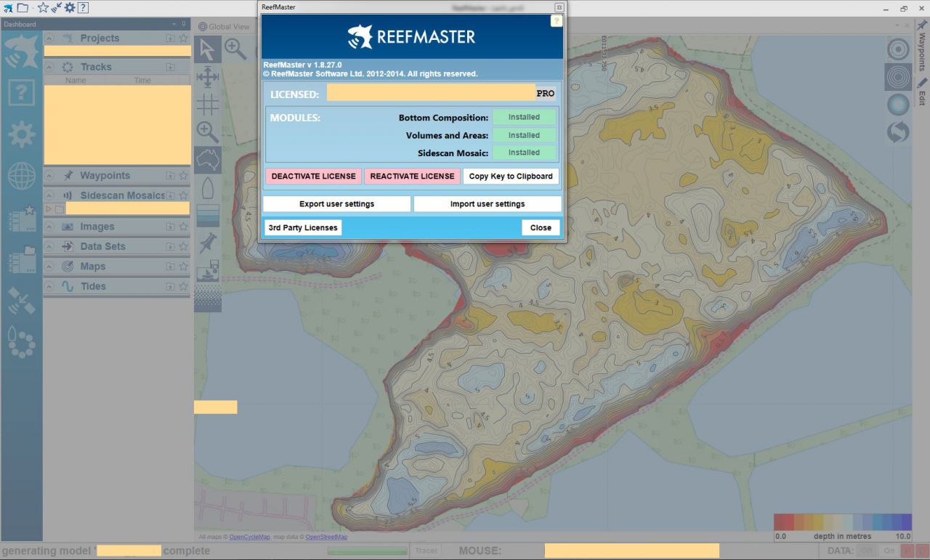Switch DATA toggle to On
The width and height of the screenshot is (930, 560).
(889, 551)
